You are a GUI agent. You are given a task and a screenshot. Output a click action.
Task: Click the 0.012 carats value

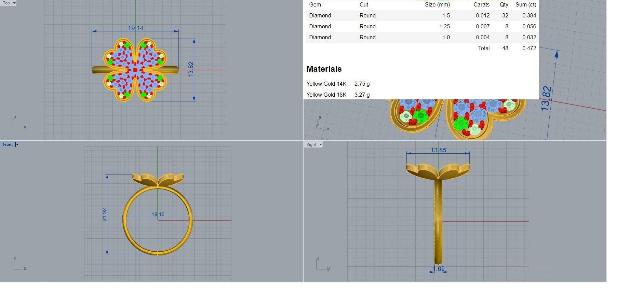pos(483,16)
